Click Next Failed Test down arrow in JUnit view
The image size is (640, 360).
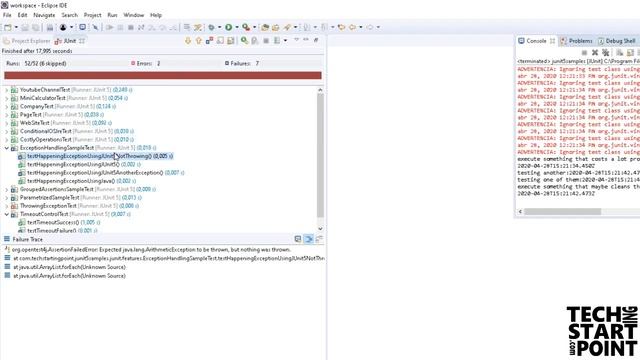188,40
